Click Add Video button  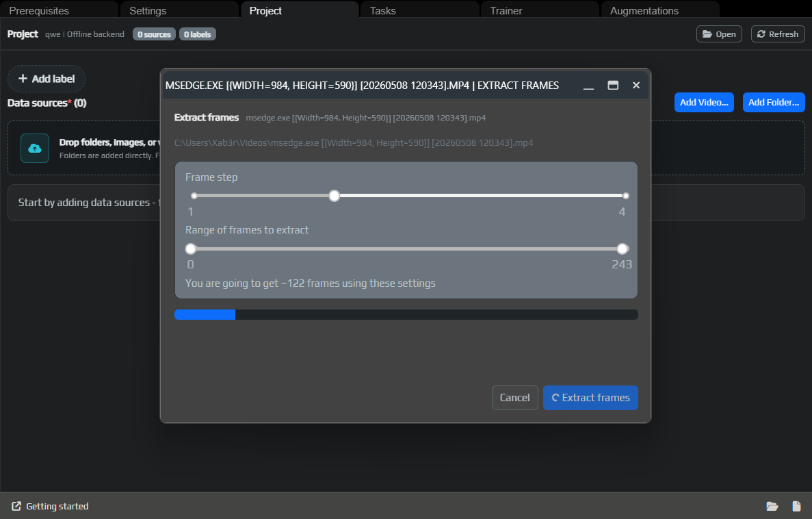[x=704, y=102]
